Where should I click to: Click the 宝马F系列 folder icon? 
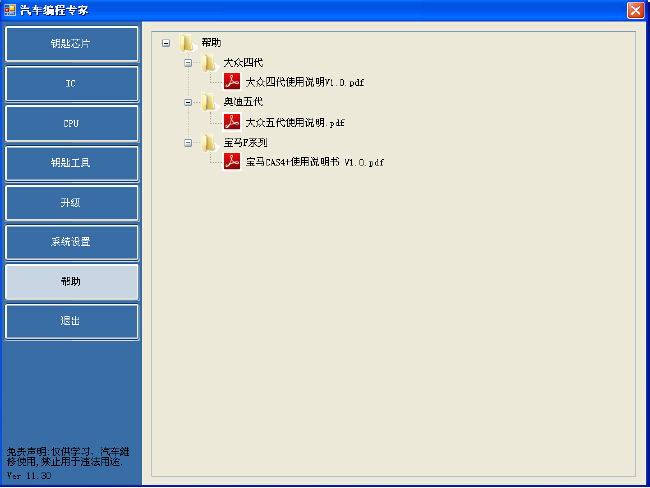210,143
